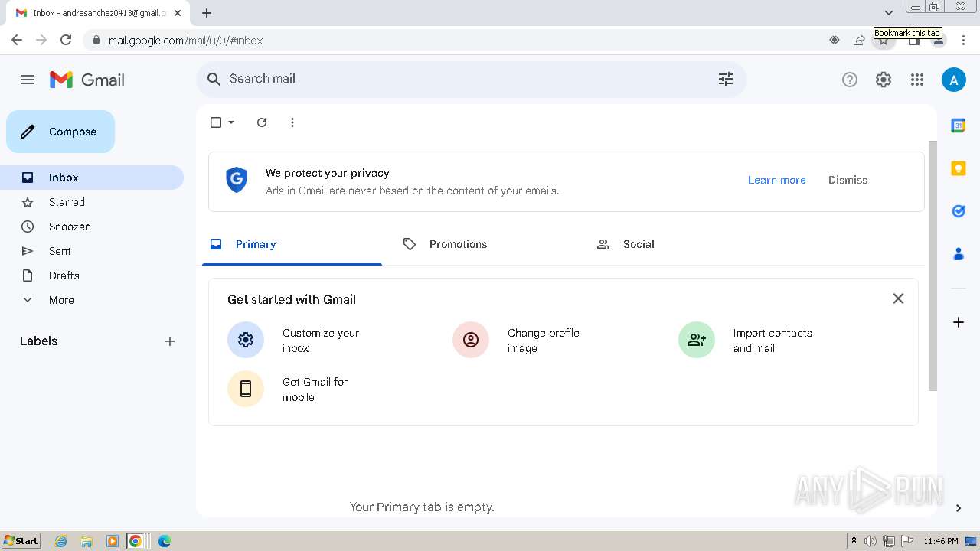Open the Chrome three-dot menu
Viewport: 980px width, 551px height.
coord(963,40)
